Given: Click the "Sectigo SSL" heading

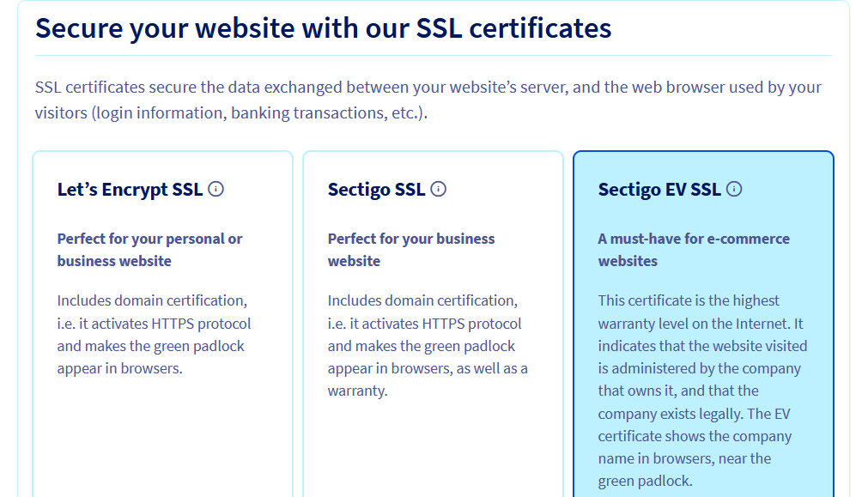Looking at the screenshot, I should [x=376, y=190].
